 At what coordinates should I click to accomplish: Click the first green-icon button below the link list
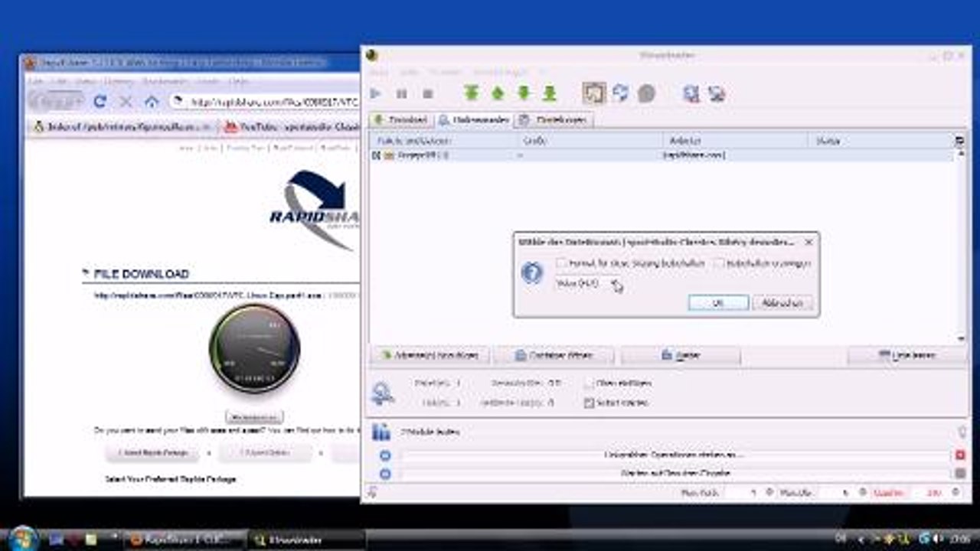click(430, 355)
